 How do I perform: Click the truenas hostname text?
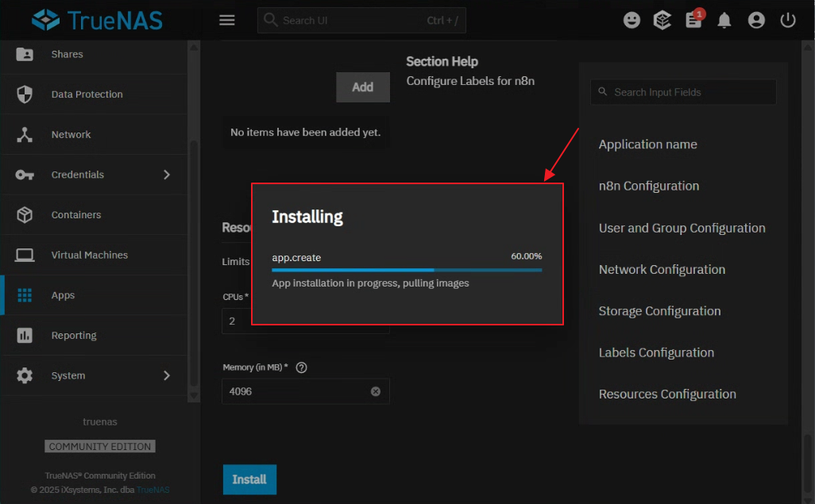100,422
